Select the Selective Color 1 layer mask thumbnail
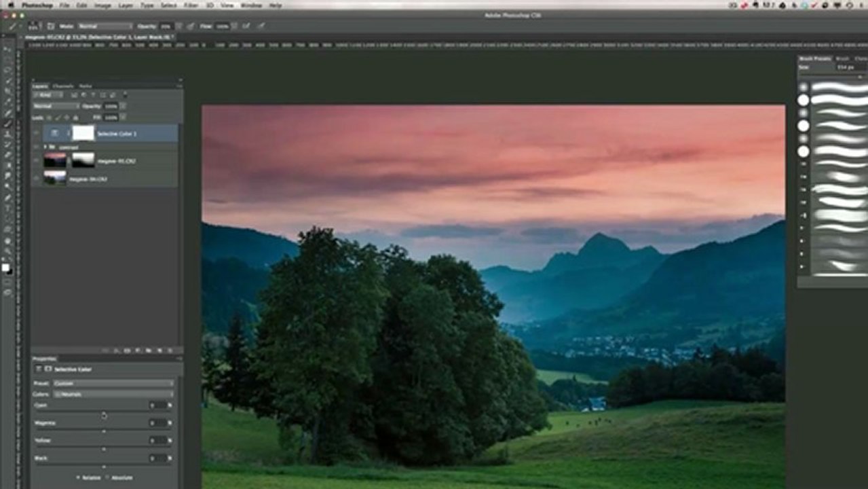Viewport: 868px width, 489px height. [x=83, y=133]
